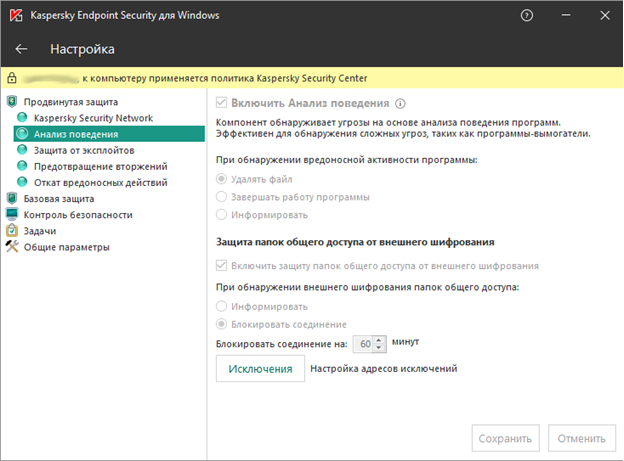Open the help question mark icon
Viewport: 624px width, 461px height.
[527, 15]
